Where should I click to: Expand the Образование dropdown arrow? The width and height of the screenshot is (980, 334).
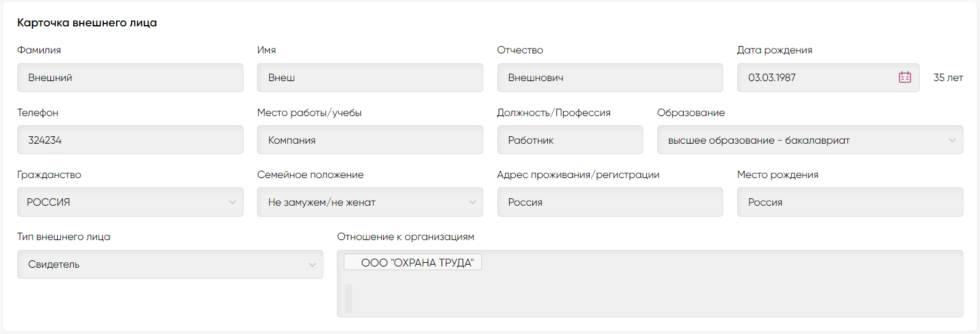tap(952, 140)
